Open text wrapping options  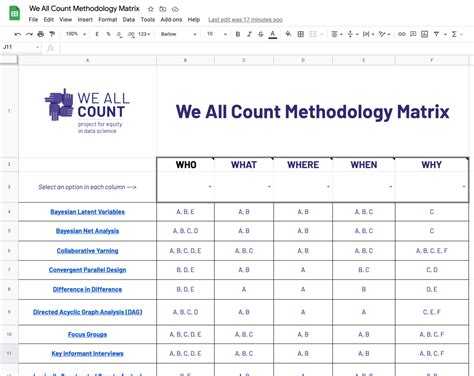pyautogui.click(x=368, y=34)
